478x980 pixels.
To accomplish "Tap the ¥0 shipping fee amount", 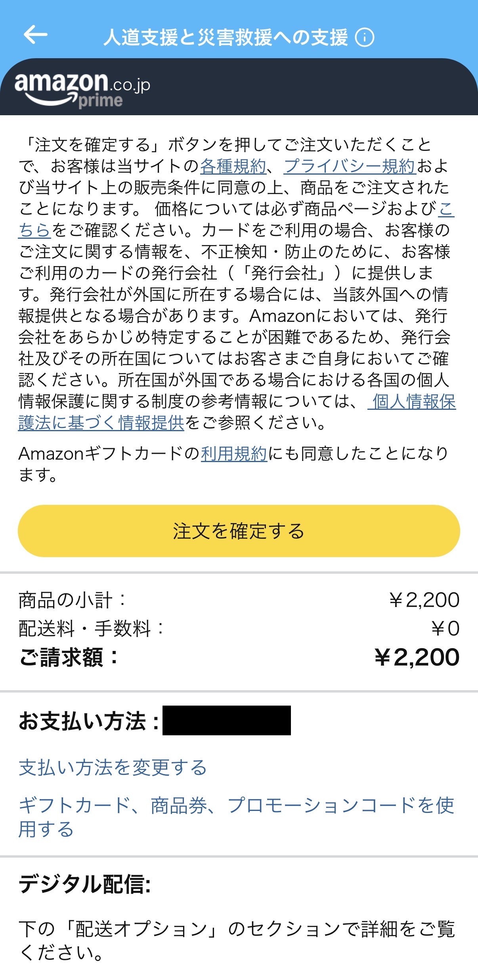I will coord(445,628).
